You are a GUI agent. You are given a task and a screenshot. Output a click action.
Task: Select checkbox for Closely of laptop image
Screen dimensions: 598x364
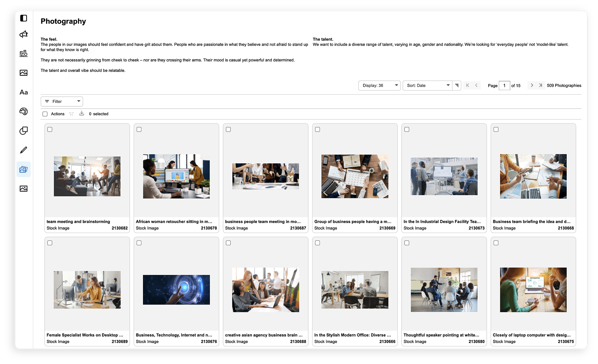(x=496, y=243)
